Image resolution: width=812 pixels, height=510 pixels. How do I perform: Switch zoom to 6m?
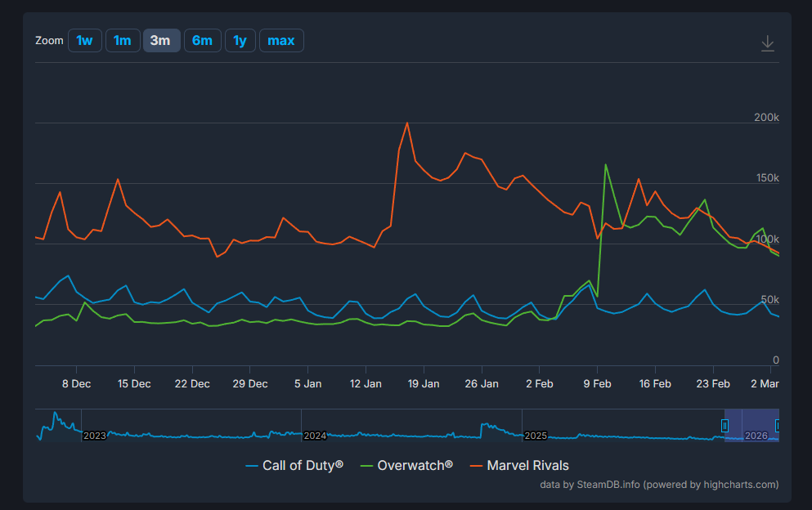coord(202,40)
